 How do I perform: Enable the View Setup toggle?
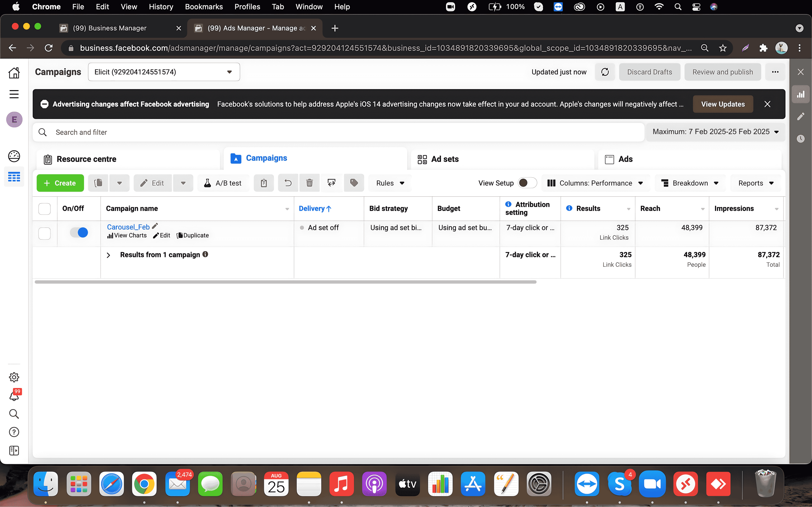(x=527, y=183)
